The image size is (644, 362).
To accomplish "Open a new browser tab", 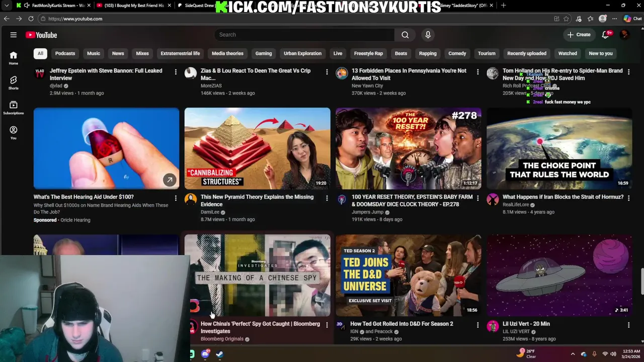I will (x=504, y=6).
